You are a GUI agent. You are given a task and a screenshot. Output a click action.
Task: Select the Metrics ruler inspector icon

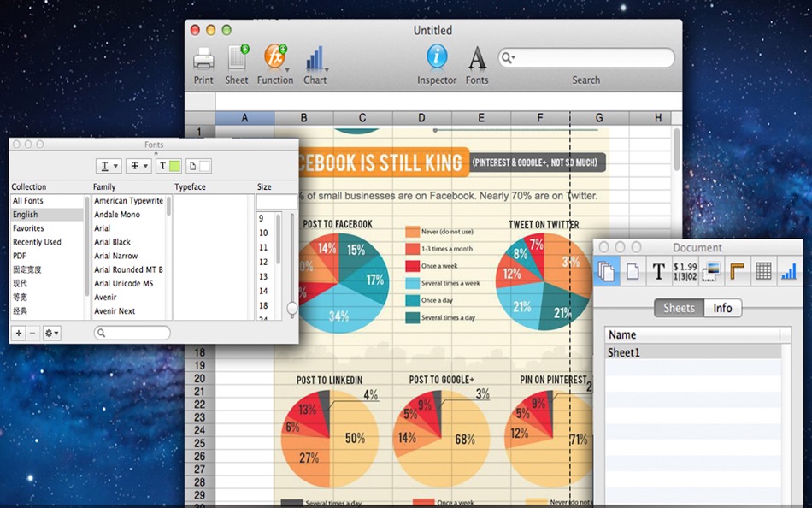point(737,270)
